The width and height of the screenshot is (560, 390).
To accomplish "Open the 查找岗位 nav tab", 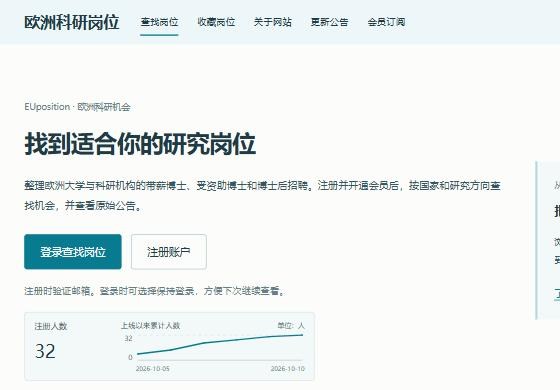I will pyautogui.click(x=159, y=22).
